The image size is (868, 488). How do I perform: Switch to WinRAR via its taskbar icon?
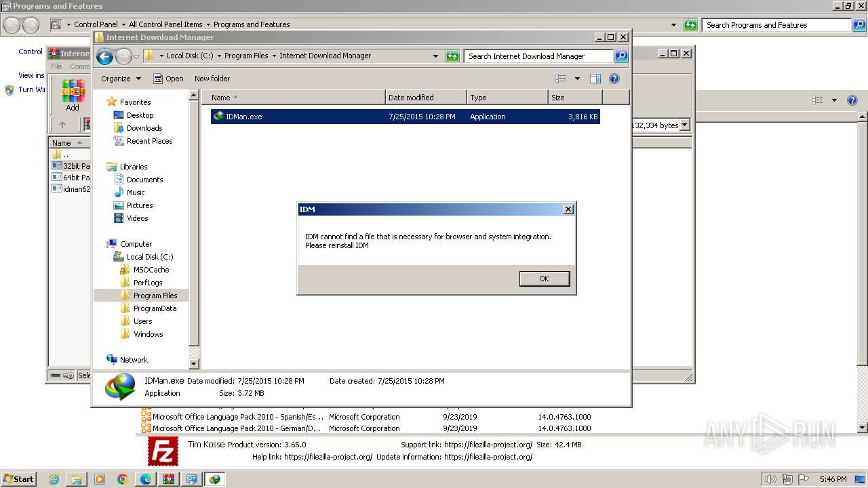point(168,479)
